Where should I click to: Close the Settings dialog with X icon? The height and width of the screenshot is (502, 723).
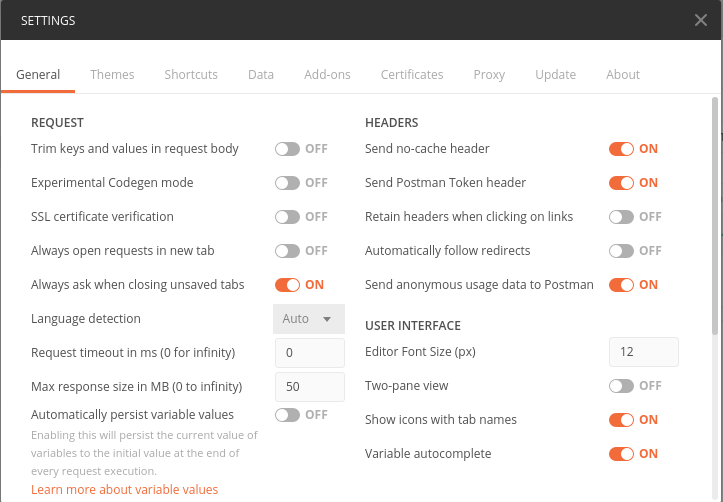click(x=700, y=20)
